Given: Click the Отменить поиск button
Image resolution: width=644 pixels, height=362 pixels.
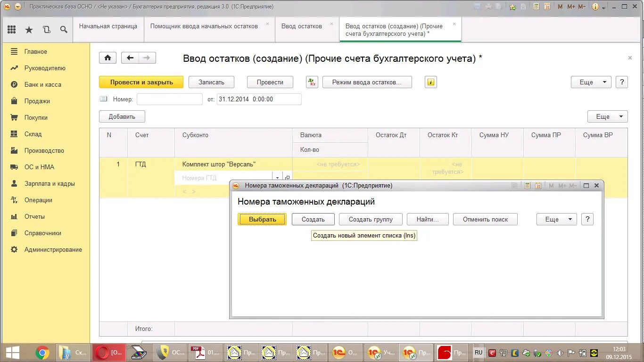Looking at the screenshot, I should tap(485, 219).
